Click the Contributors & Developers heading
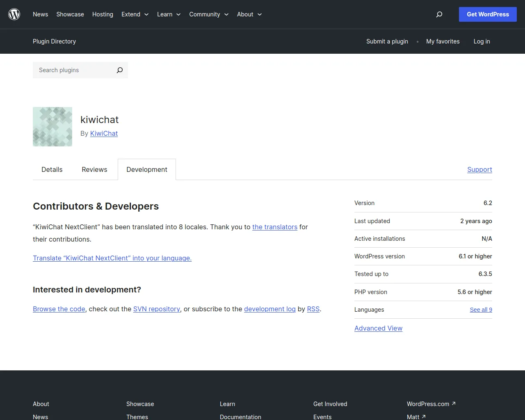The height and width of the screenshot is (420, 525). (96, 206)
